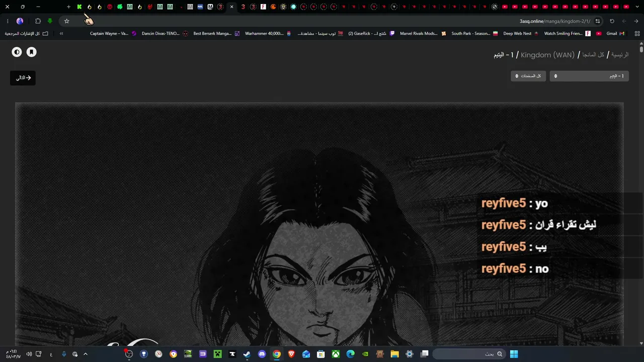Open NVIDIA app from the taskbar
The width and height of the screenshot is (644, 362).
click(x=365, y=354)
